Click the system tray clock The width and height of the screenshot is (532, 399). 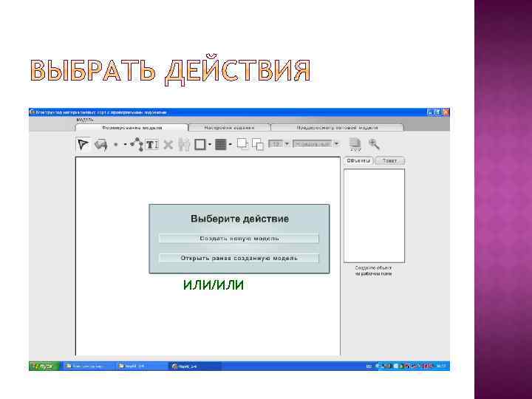click(x=440, y=366)
